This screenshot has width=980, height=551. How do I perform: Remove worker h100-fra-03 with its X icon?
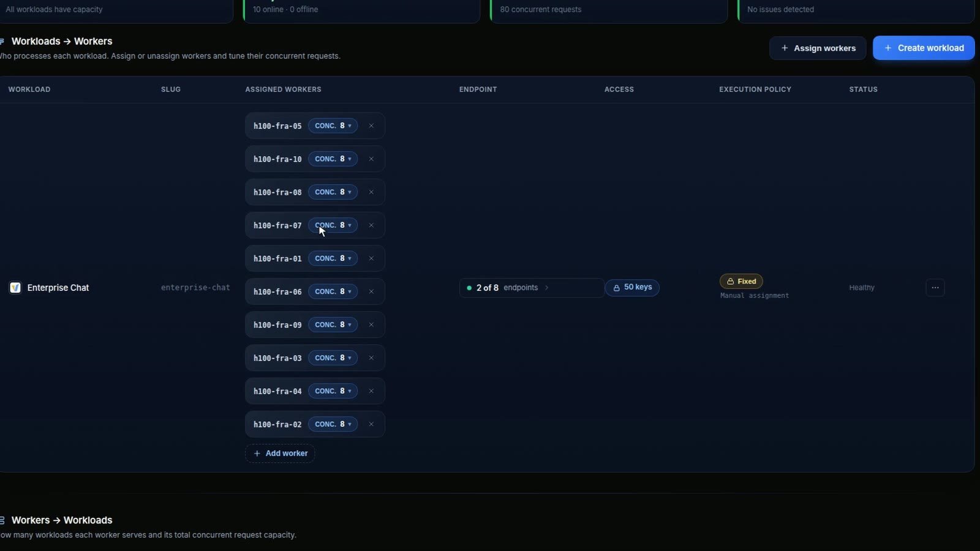tap(371, 358)
